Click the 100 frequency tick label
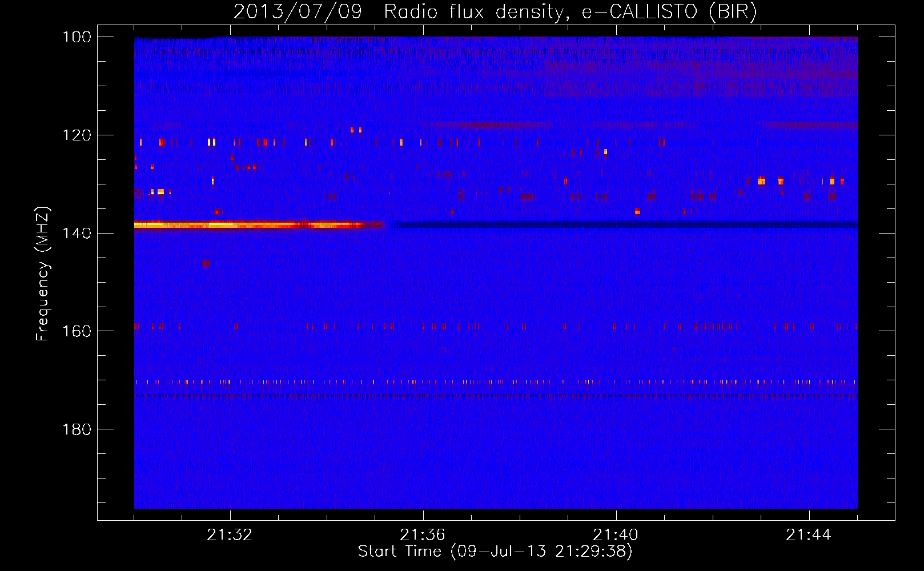Image resolution: width=924 pixels, height=571 pixels. (77, 37)
